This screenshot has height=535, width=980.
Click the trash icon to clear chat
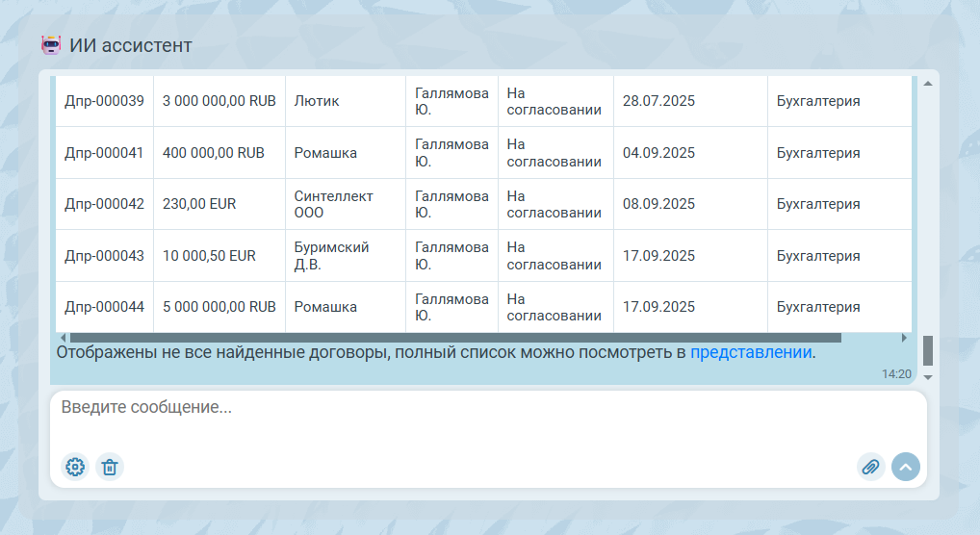pyautogui.click(x=110, y=468)
